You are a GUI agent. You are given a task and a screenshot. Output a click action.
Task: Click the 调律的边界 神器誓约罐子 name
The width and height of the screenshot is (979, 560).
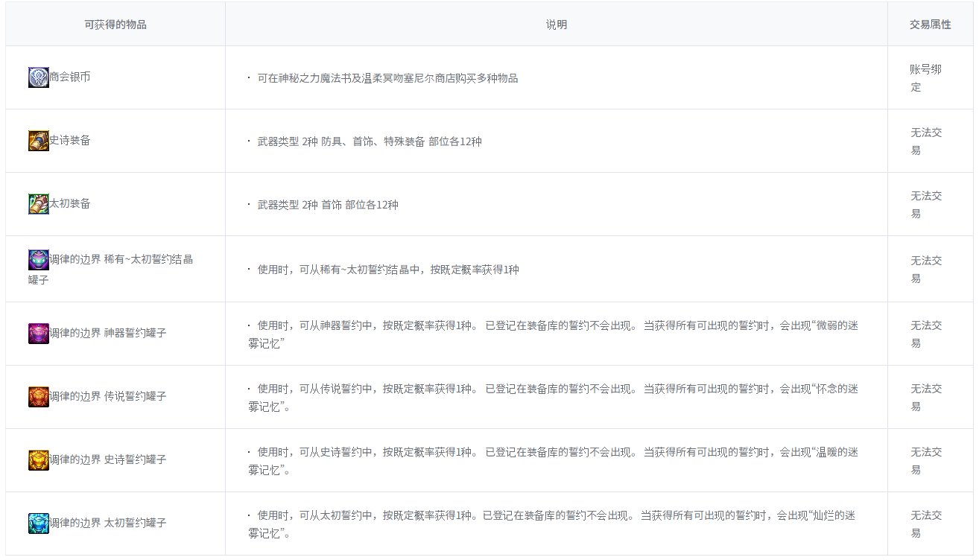[x=108, y=333]
